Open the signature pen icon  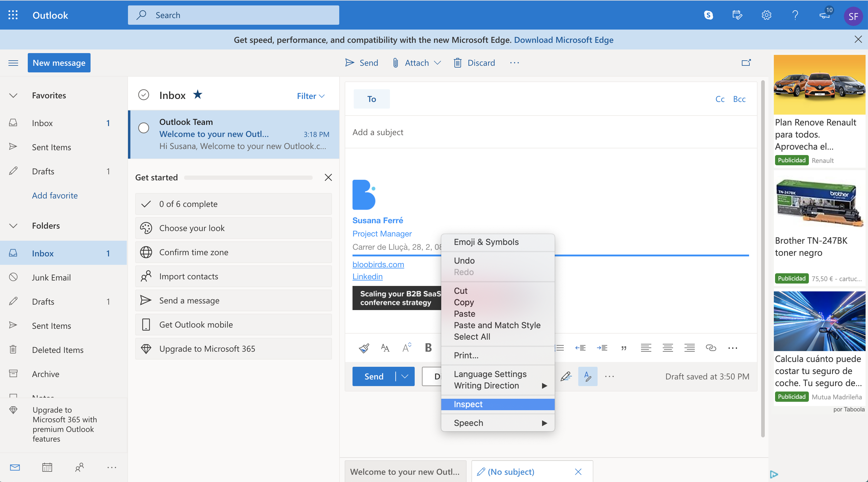coord(566,376)
